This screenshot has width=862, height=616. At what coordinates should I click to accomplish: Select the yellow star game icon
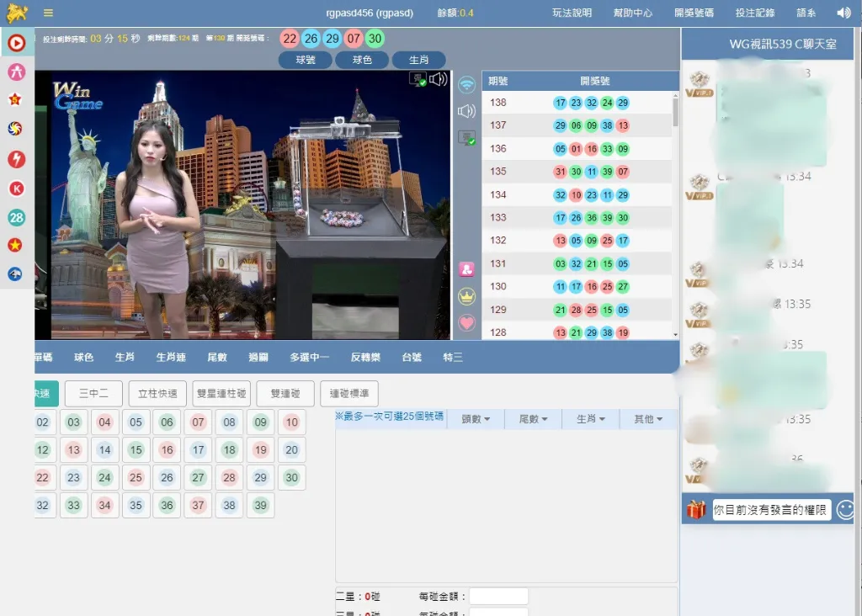pyautogui.click(x=17, y=245)
